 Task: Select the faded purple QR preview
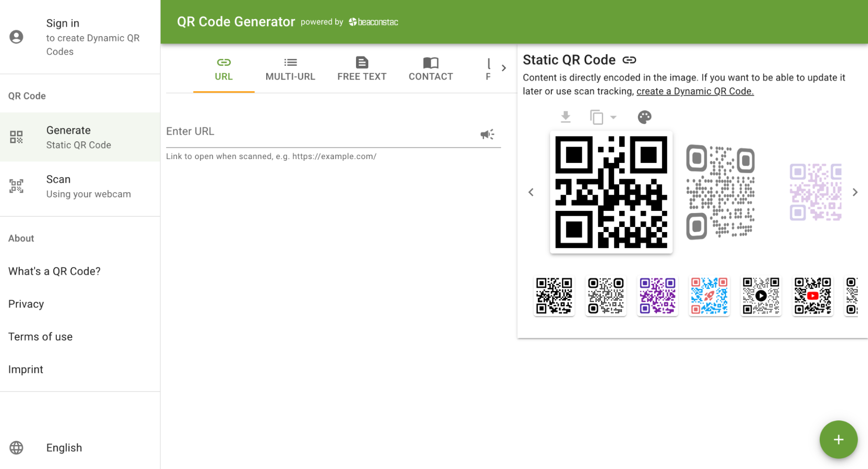pyautogui.click(x=815, y=192)
